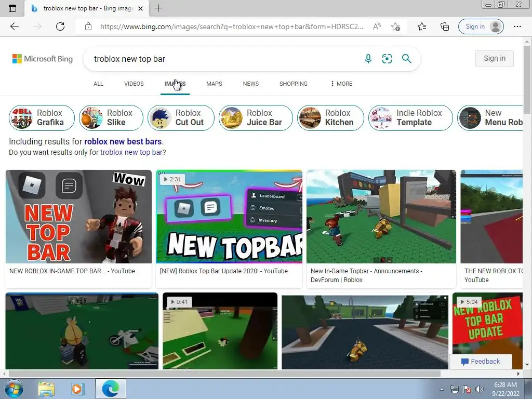Image resolution: width=532 pixels, height=399 pixels.
Task: Open a new tab with plus button
Action: pyautogui.click(x=158, y=8)
